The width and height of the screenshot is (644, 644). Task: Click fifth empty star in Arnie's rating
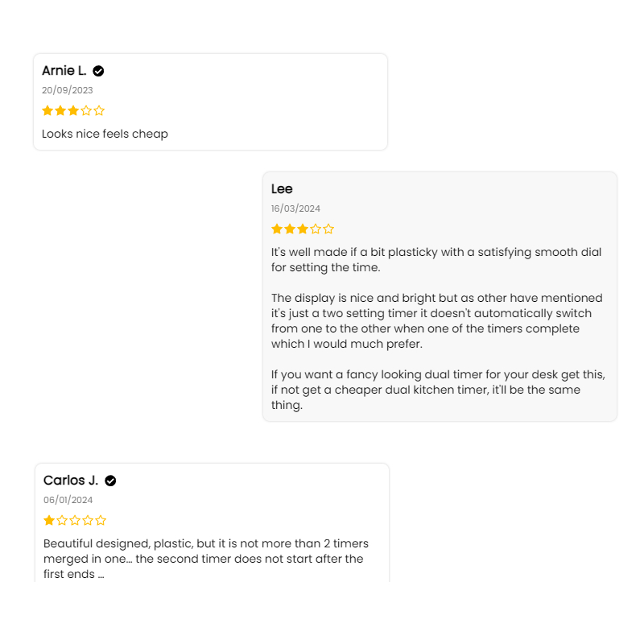[x=99, y=110]
